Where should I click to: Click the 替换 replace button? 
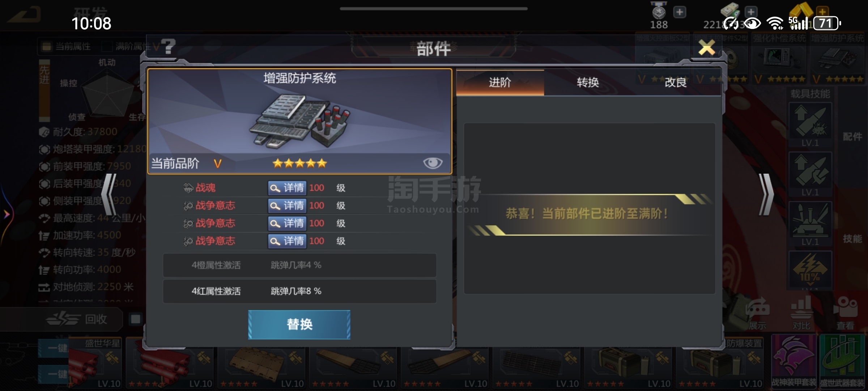coord(299,324)
